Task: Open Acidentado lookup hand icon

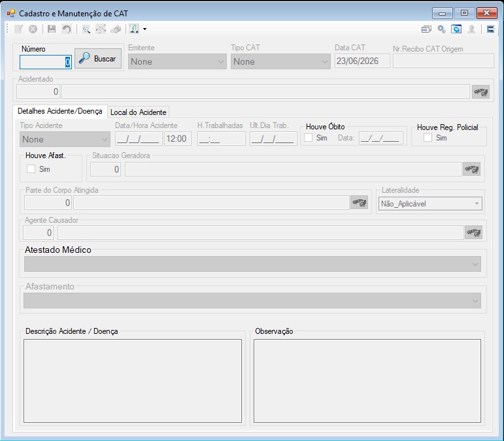Action: [480, 92]
